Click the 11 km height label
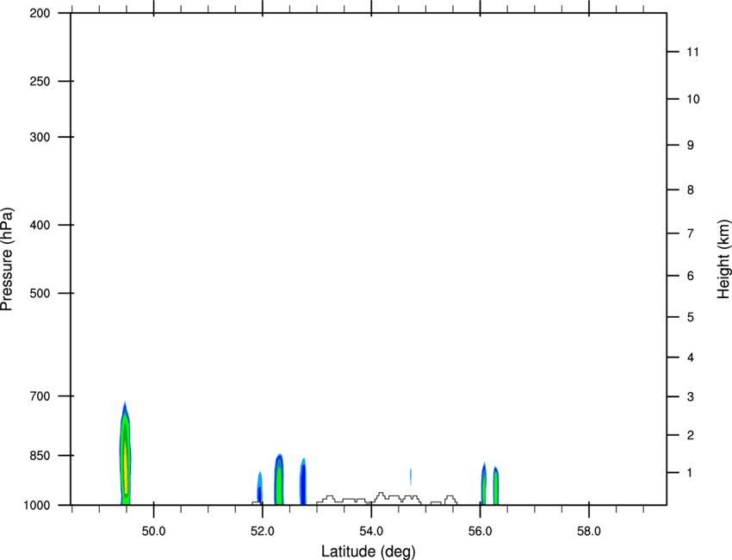The height and width of the screenshot is (560, 732). point(692,52)
